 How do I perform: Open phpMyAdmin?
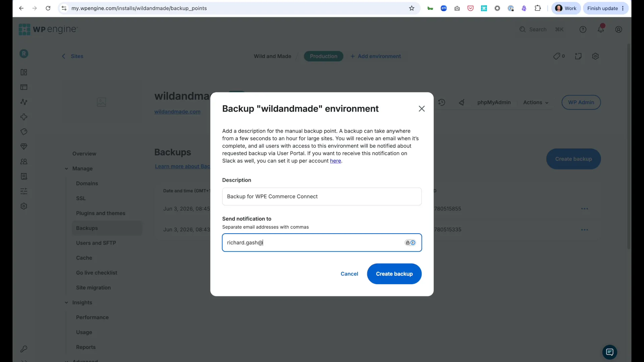494,102
